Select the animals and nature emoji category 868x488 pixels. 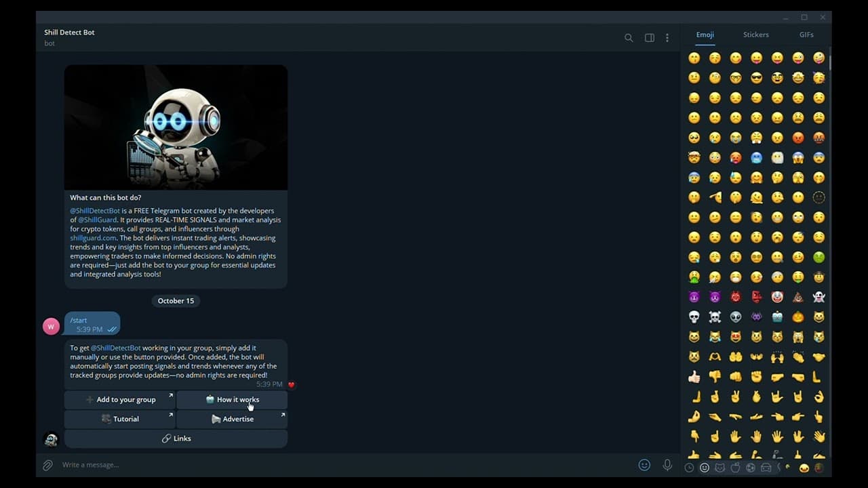click(x=719, y=468)
